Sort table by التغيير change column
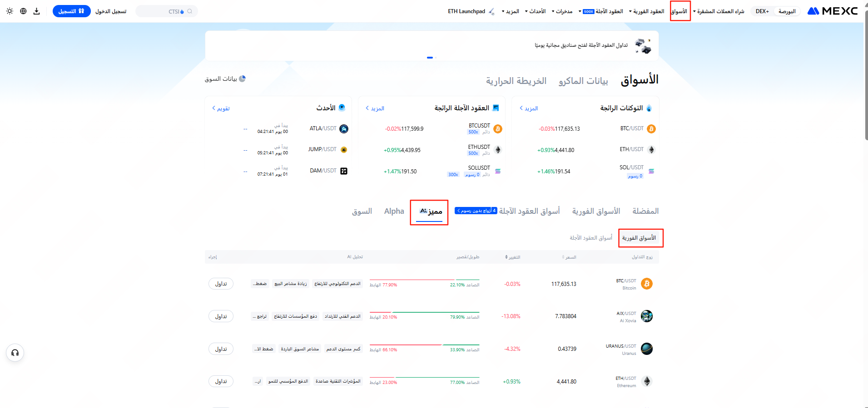This screenshot has height=408, width=868. (513, 257)
